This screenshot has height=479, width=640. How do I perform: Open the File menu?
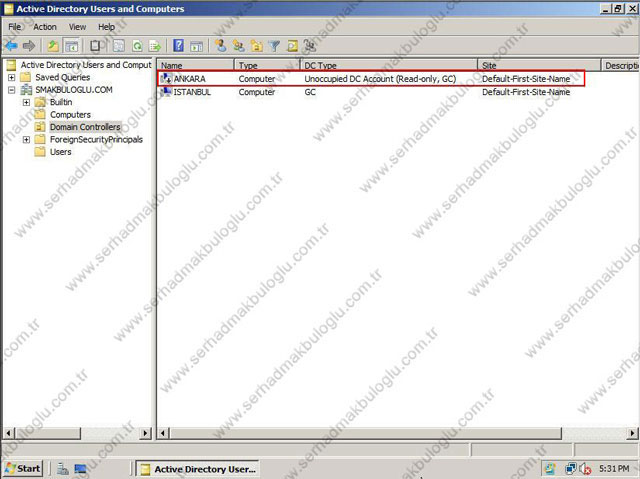(x=15, y=27)
